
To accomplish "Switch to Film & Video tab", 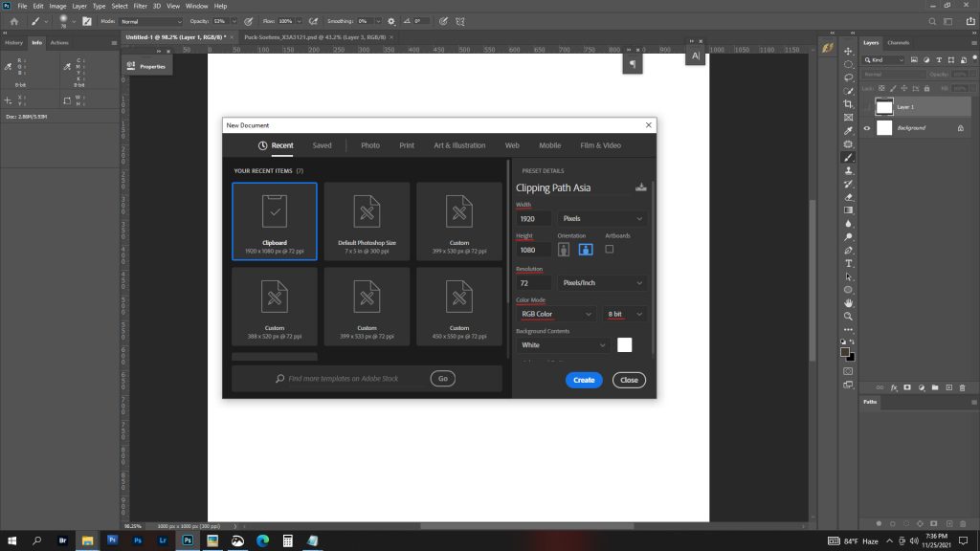I will click(x=600, y=145).
